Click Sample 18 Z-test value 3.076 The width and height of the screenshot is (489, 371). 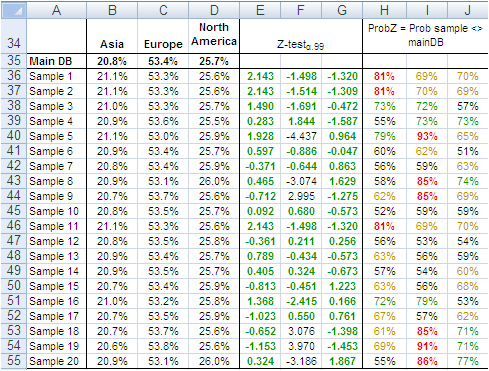(x=301, y=331)
